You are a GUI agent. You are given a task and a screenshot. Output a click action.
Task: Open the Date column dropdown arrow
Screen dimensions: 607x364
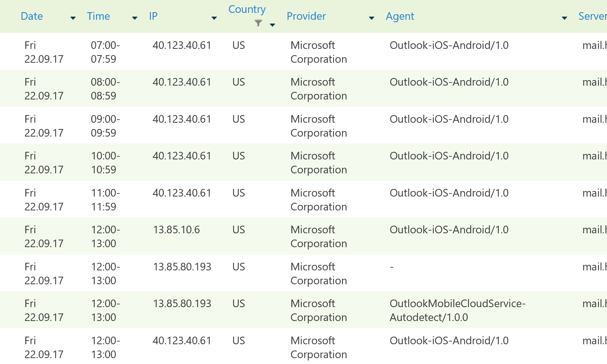point(73,18)
